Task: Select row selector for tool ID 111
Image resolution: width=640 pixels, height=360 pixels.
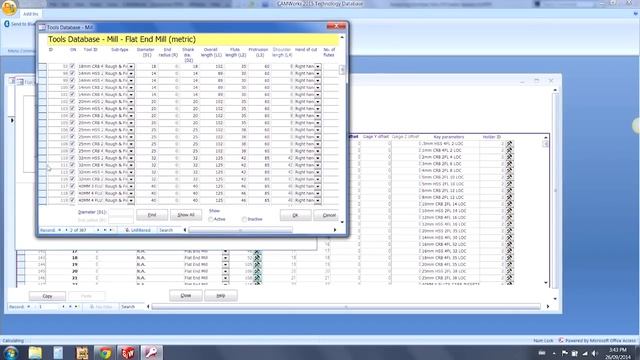Action: (43, 165)
